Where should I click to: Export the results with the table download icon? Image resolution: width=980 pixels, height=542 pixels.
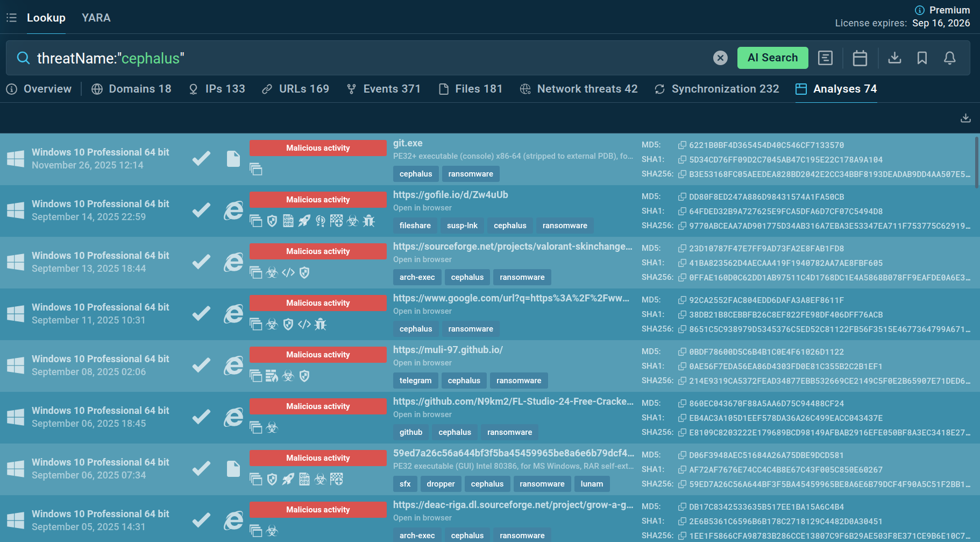tap(965, 118)
